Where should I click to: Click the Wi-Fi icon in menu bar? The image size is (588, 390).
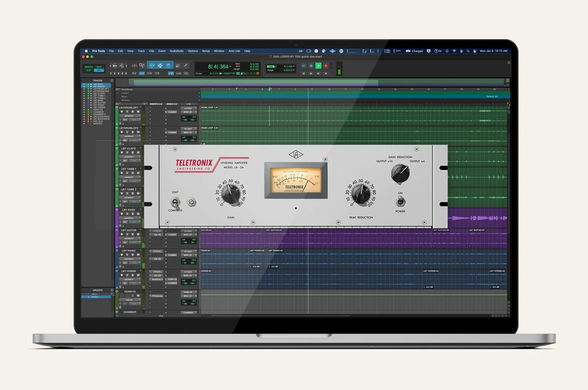[454, 51]
